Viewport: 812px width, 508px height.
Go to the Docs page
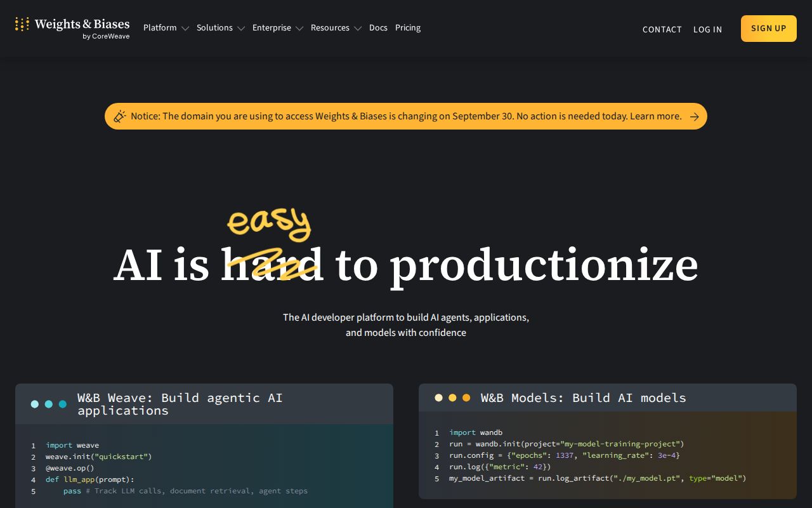[x=378, y=28]
